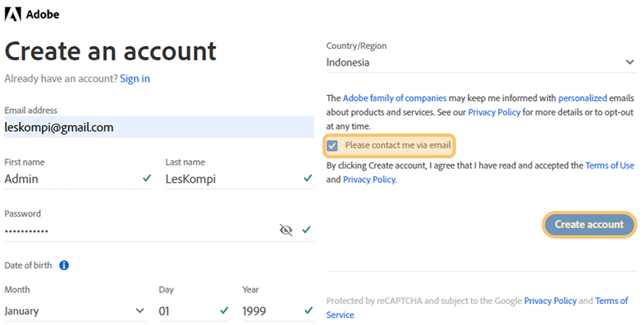Image resolution: width=644 pixels, height=325 pixels.
Task: Open the Terms of Use link
Action: [x=609, y=166]
